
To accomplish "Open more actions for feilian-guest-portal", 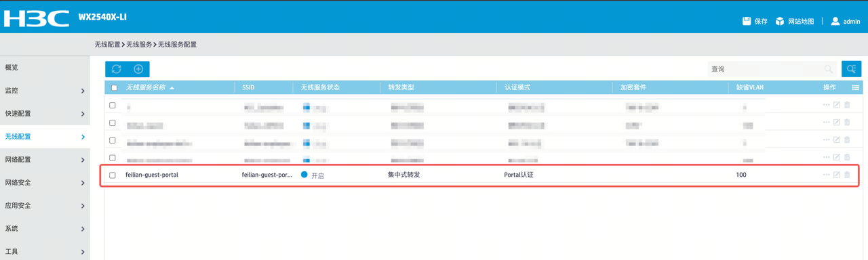I will 826,175.
